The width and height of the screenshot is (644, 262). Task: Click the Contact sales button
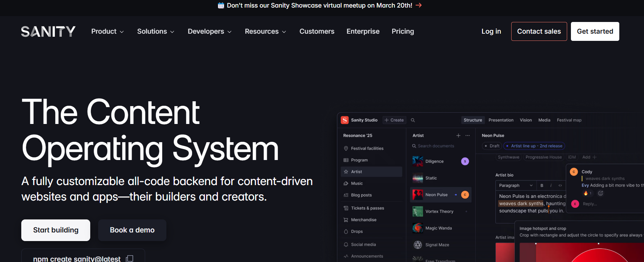pos(539,32)
